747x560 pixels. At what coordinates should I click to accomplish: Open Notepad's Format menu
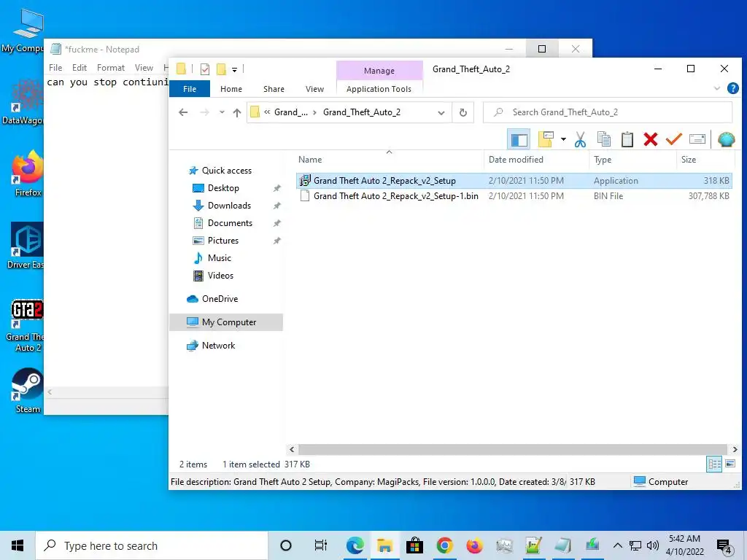pos(111,68)
